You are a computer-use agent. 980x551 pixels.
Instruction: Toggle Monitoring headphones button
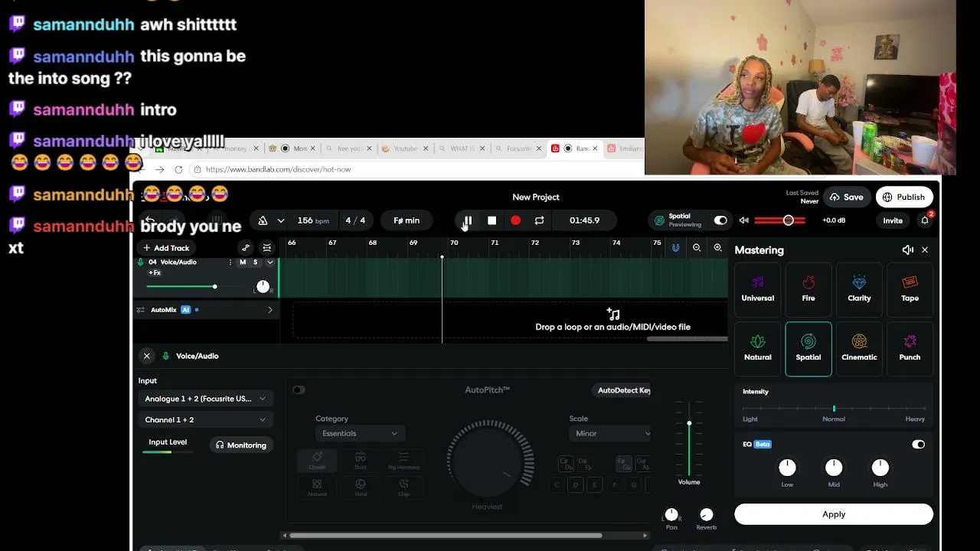click(x=241, y=445)
